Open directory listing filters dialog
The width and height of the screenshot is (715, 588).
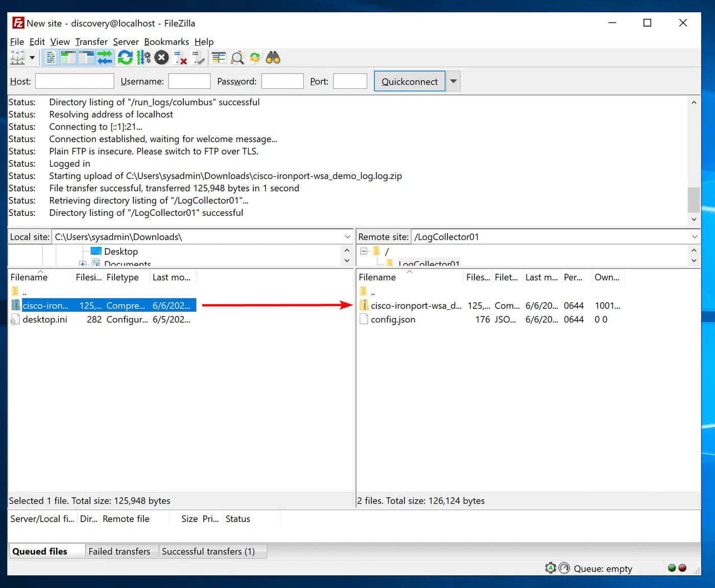click(219, 58)
